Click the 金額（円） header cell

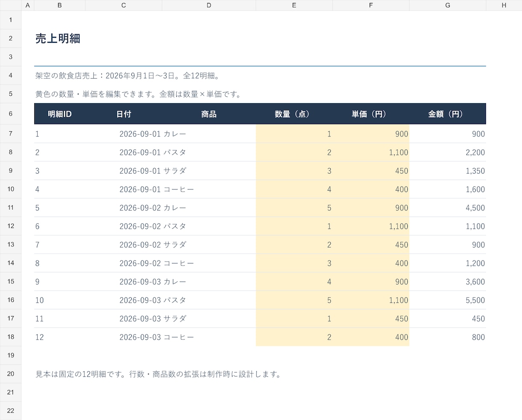[x=448, y=114]
